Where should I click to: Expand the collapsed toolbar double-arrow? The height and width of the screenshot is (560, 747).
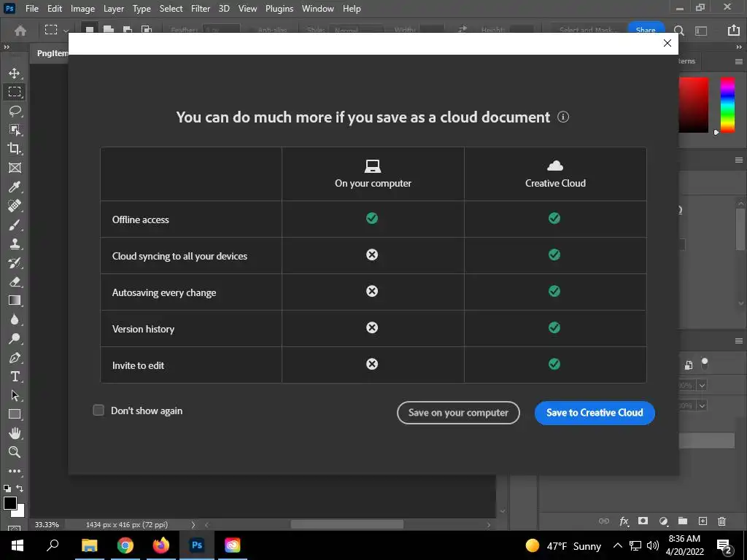pos(6,47)
